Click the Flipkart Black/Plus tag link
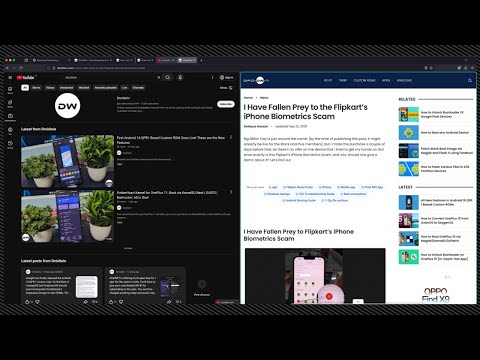This screenshot has height=360, width=480. point(298,187)
